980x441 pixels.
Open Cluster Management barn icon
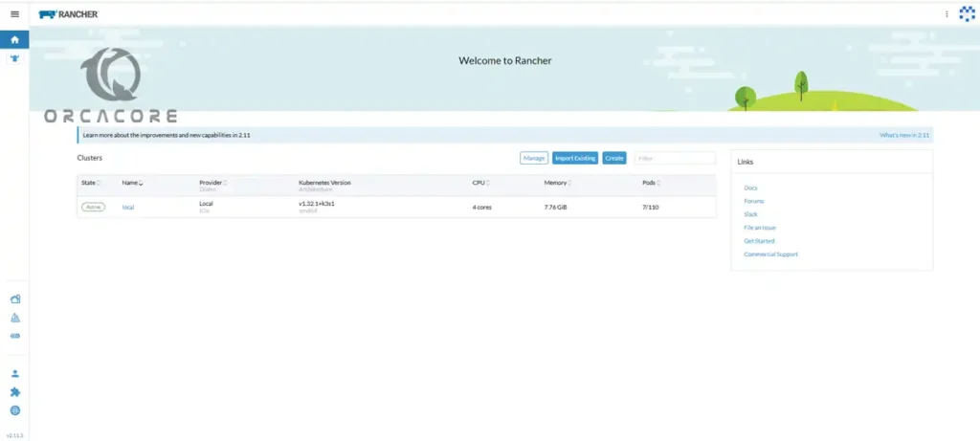(x=15, y=299)
